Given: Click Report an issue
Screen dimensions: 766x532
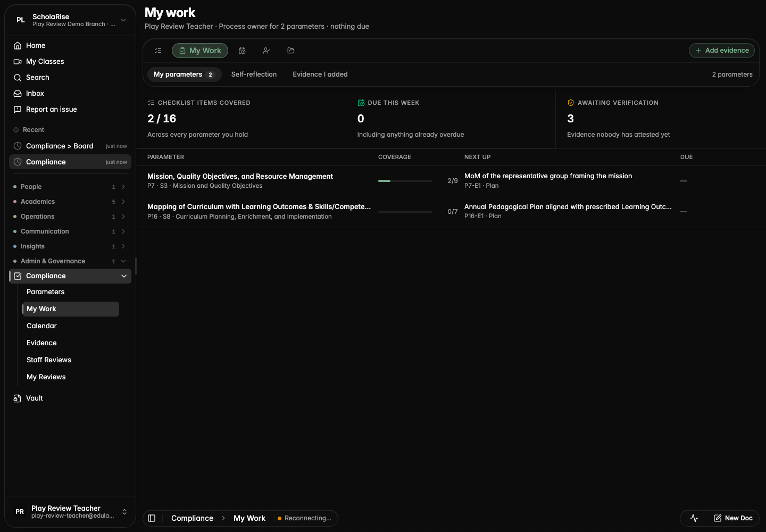Looking at the screenshot, I should (x=70, y=110).
